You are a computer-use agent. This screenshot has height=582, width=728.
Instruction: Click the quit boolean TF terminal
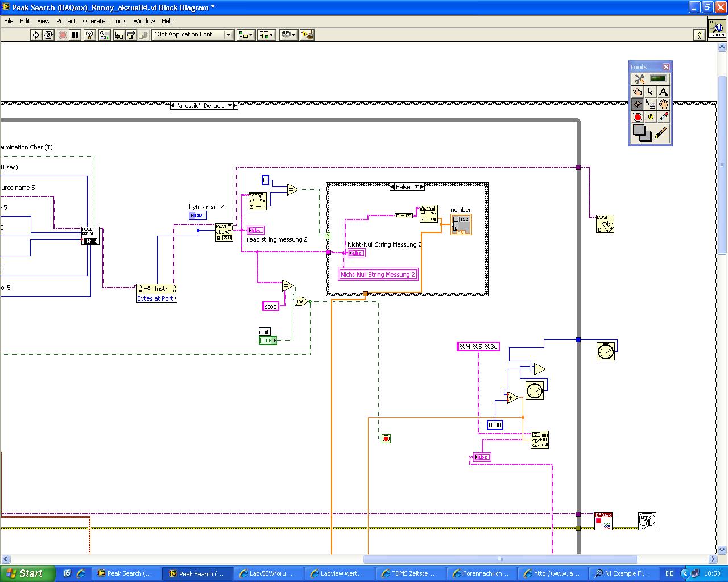click(x=268, y=340)
